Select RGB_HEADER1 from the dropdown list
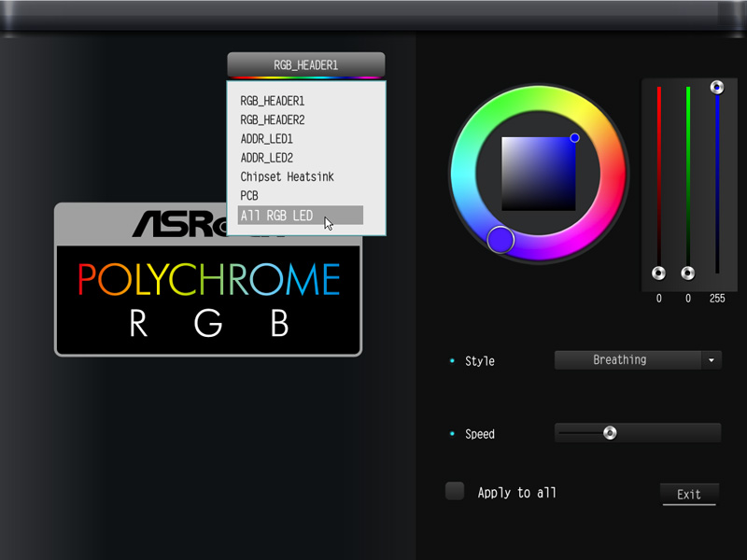The image size is (747, 560). click(x=272, y=101)
